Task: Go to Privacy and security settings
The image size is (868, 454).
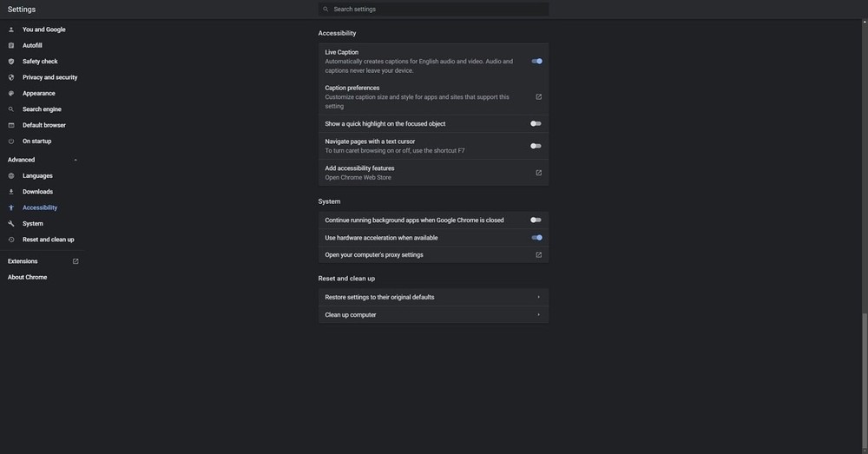Action: click(x=49, y=77)
